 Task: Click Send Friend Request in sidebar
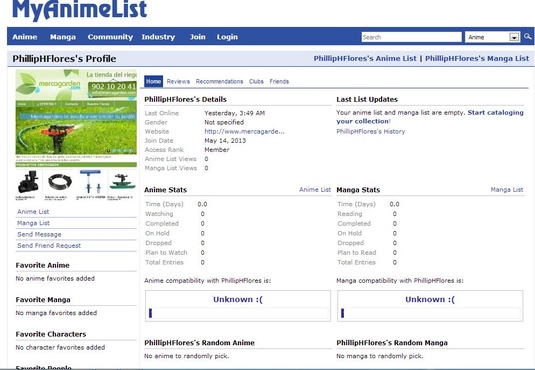49,245
